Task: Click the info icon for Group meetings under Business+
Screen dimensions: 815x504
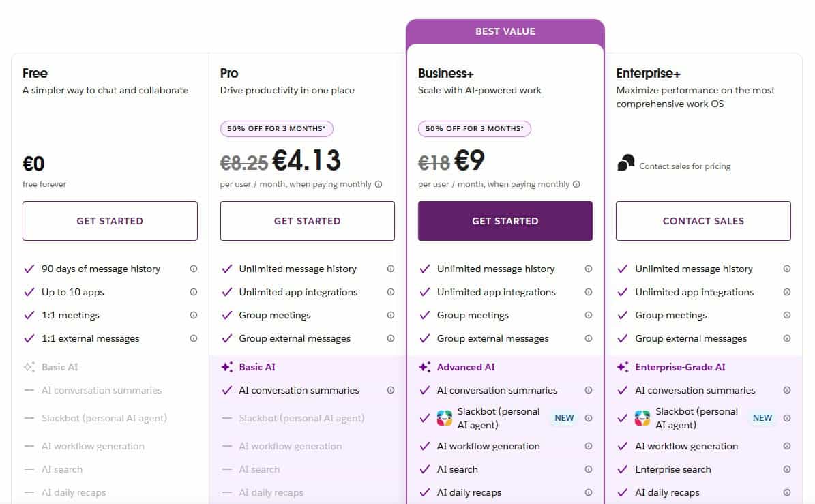Action: 589,315
